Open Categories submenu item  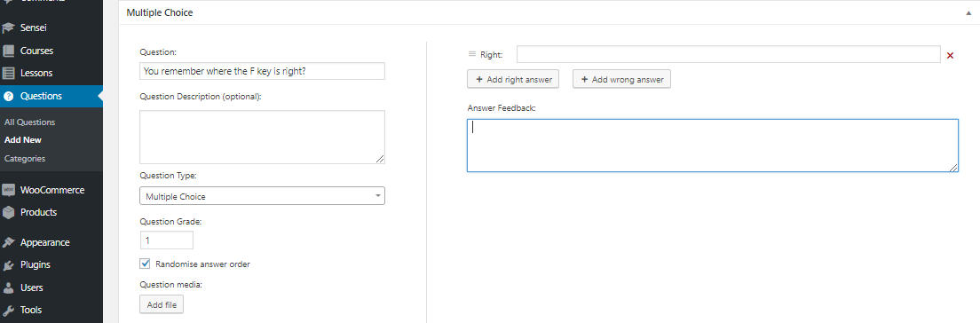click(24, 159)
